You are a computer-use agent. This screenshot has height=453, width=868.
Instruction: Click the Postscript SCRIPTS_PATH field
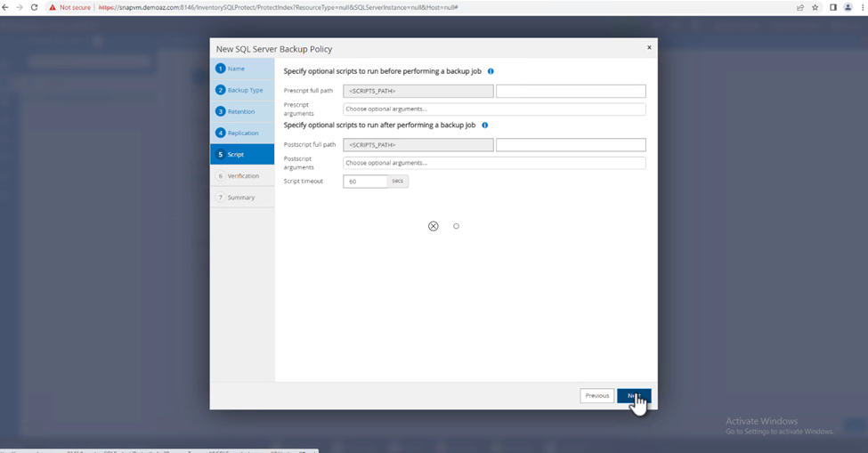pos(418,145)
